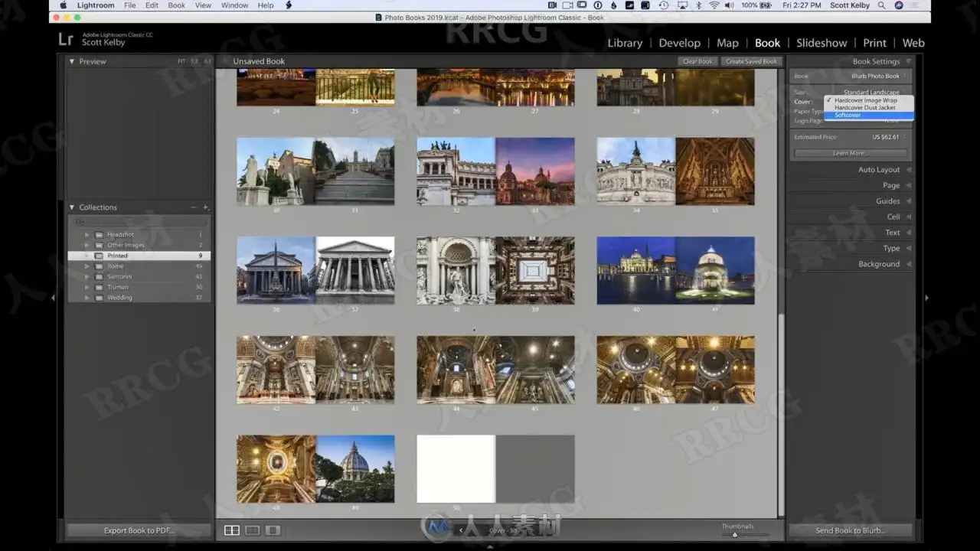Open the Apple menu
Image resolution: width=980 pixels, height=551 pixels.
coord(64,5)
